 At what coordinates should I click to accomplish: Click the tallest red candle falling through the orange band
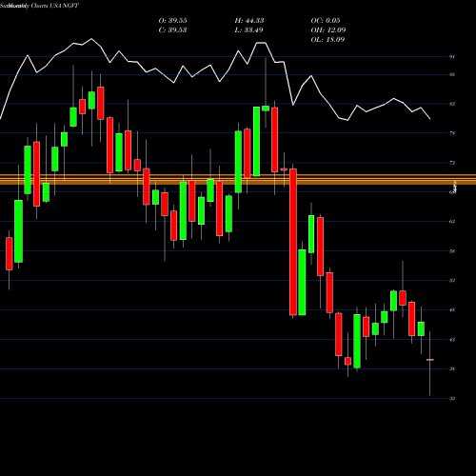(x=293, y=242)
